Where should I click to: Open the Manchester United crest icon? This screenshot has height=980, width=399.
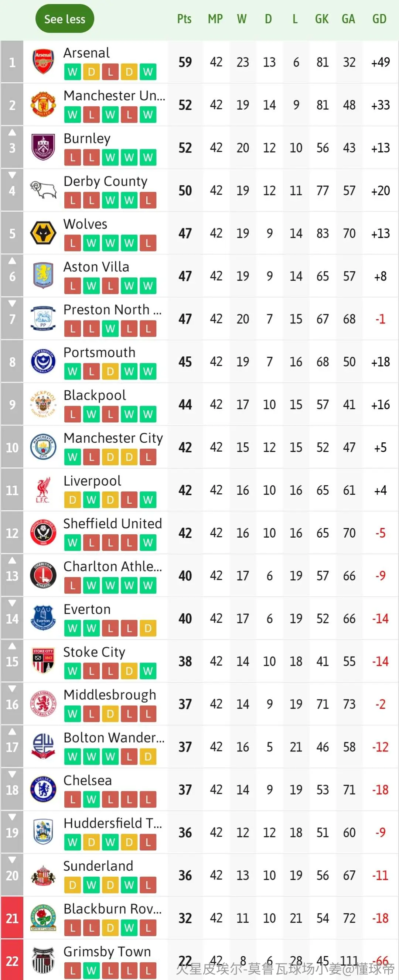click(43, 104)
